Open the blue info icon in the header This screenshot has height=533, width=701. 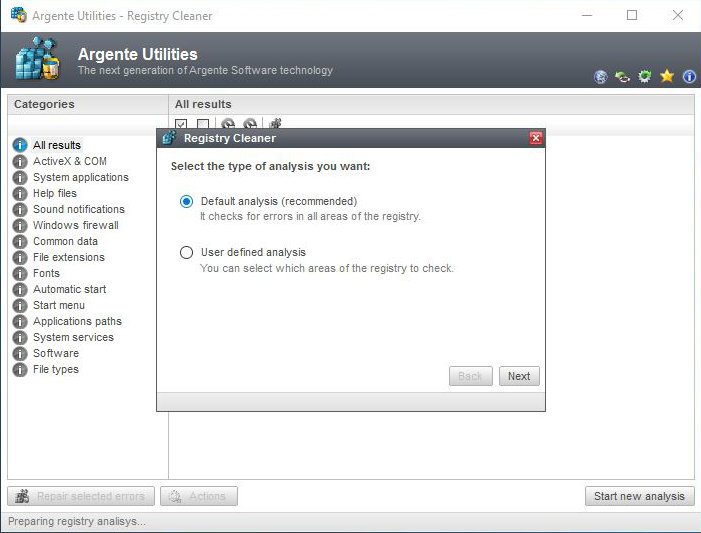pos(689,76)
